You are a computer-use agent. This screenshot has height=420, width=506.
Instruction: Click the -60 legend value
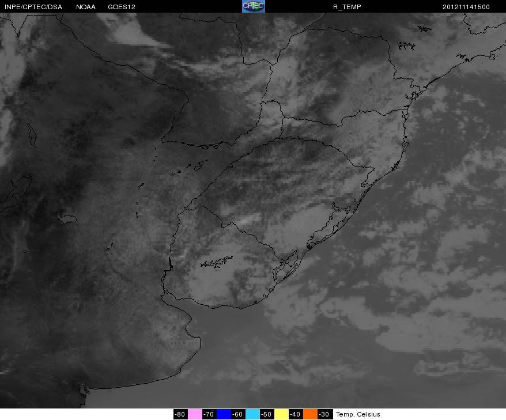[x=238, y=414]
